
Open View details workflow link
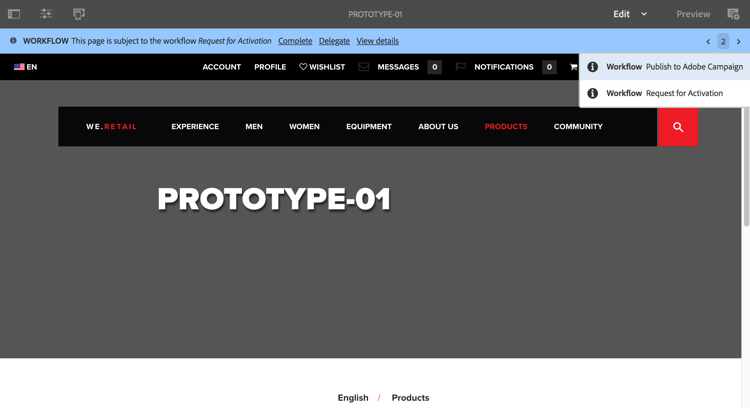pos(377,41)
